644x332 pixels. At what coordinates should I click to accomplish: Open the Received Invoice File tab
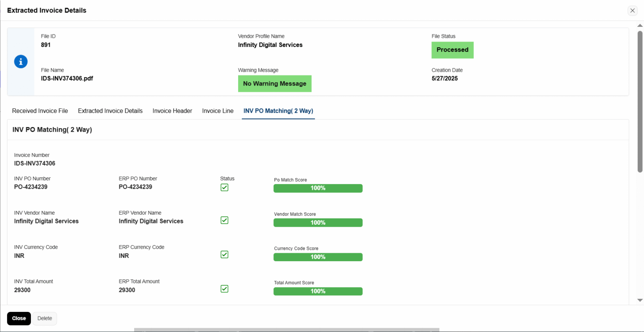(x=40, y=111)
